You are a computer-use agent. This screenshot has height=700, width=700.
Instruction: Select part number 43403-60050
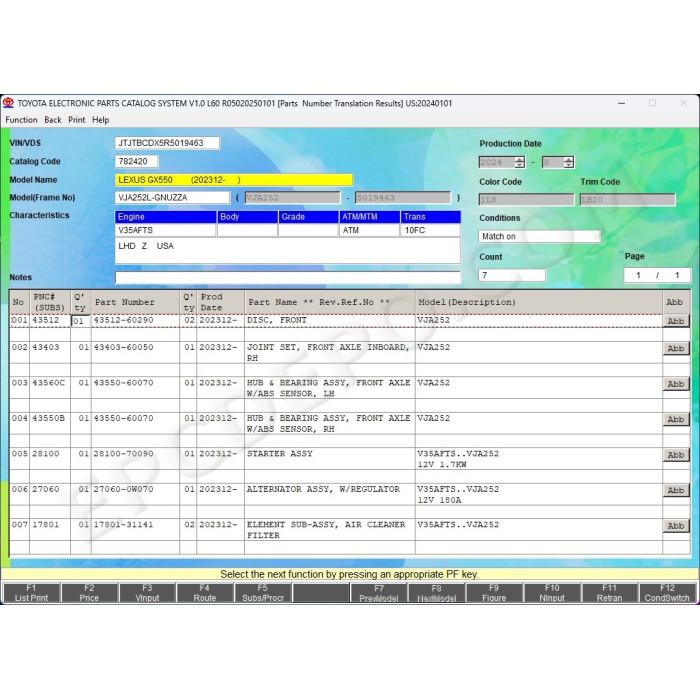click(123, 347)
